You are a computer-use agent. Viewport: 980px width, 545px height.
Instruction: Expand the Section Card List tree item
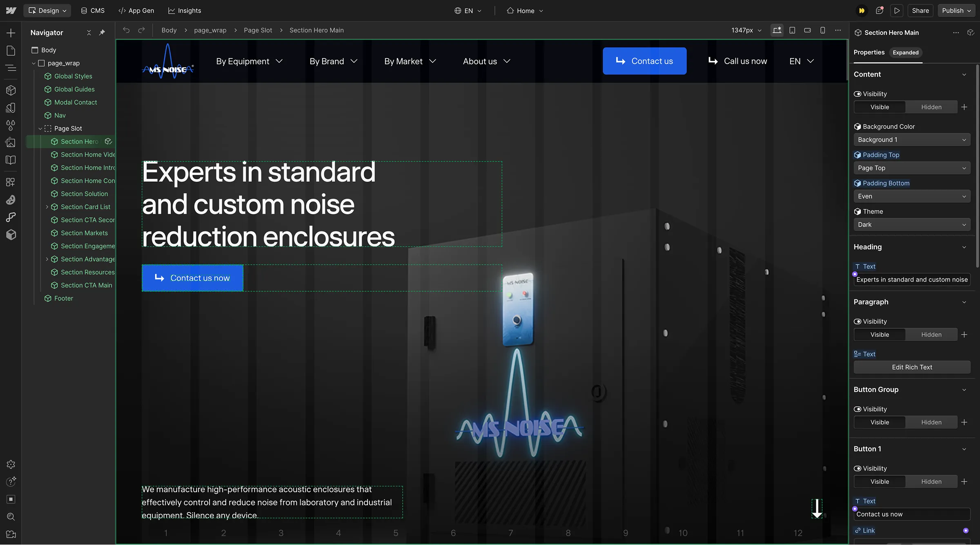(x=47, y=207)
